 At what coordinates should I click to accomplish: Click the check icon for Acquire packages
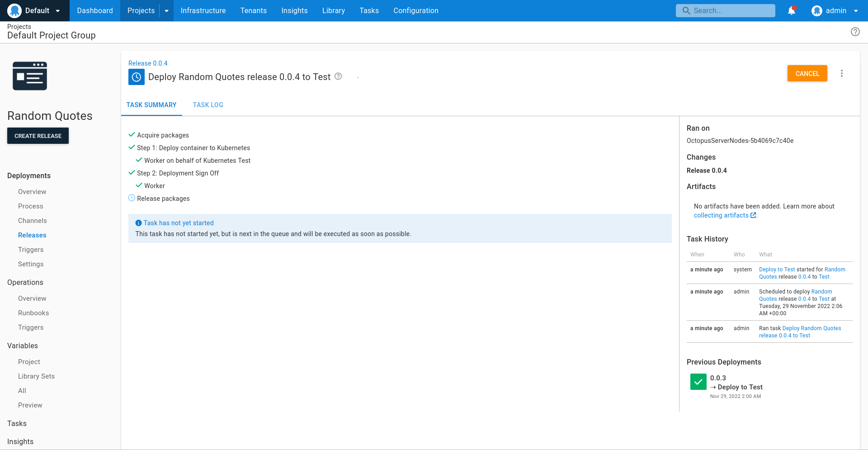click(x=132, y=135)
